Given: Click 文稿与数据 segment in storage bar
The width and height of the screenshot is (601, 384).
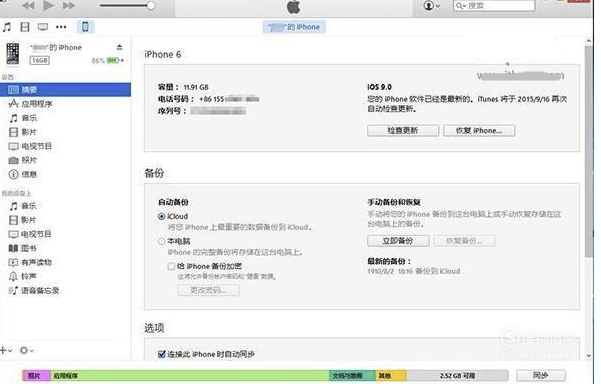Looking at the screenshot, I should [x=352, y=376].
